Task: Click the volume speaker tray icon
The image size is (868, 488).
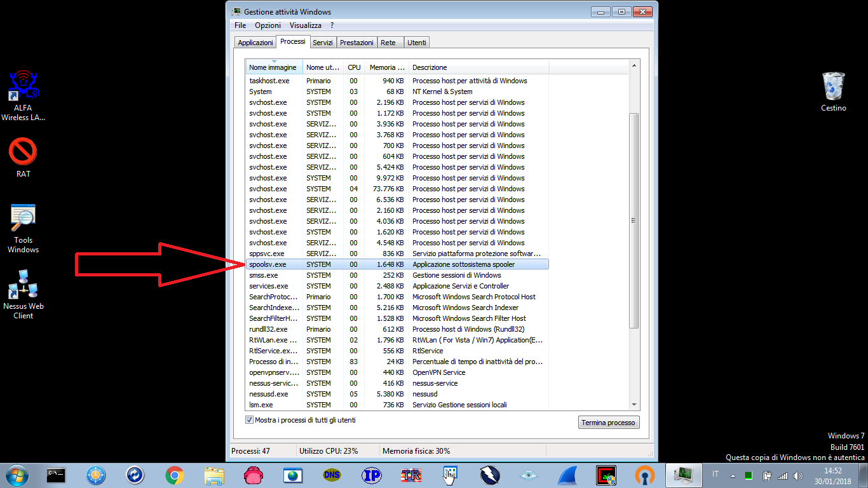Action: point(799,475)
